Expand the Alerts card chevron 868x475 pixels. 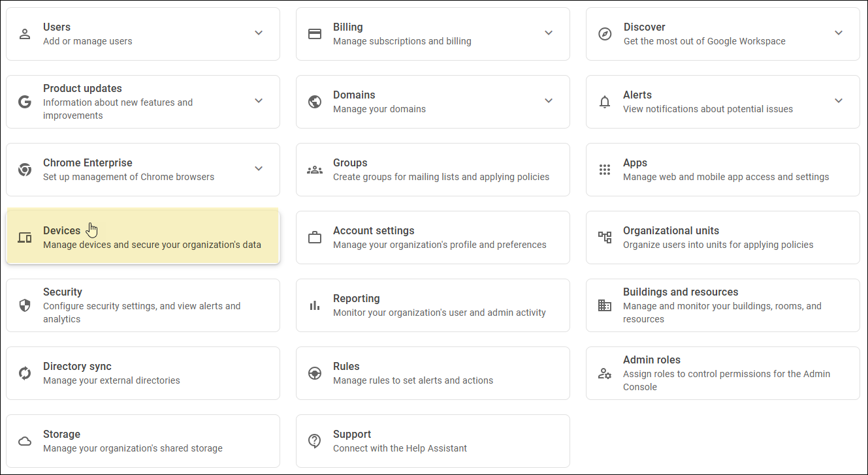(x=839, y=100)
